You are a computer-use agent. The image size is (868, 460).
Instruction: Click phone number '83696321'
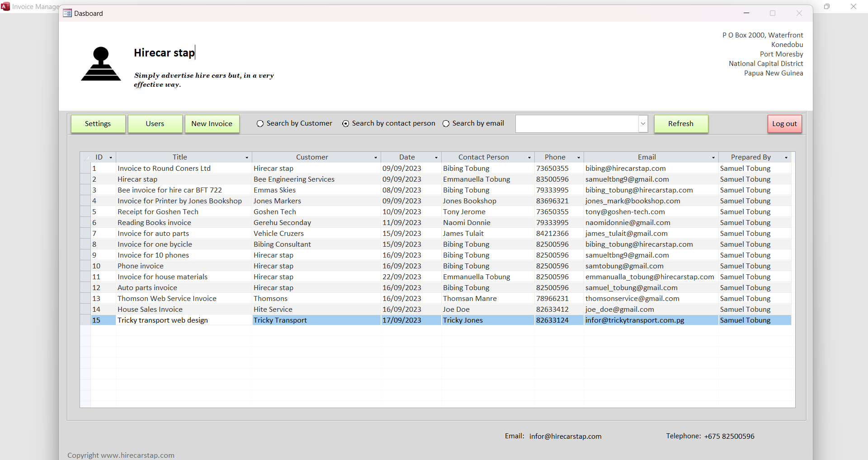point(552,201)
